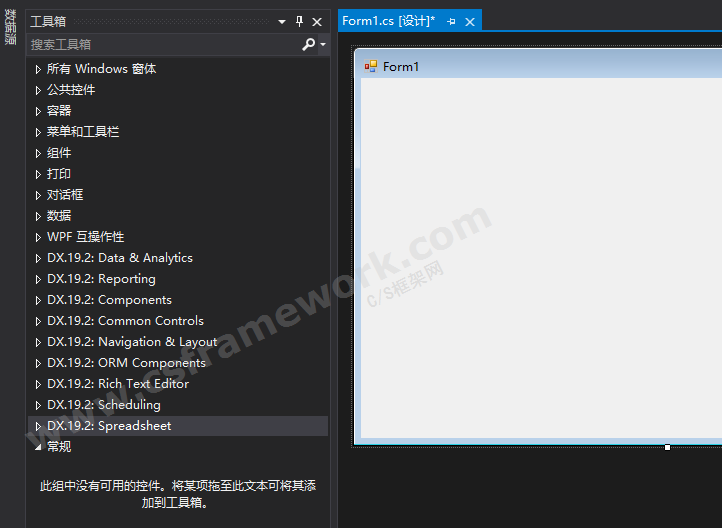Collapse the 常规 group
The height and width of the screenshot is (528, 722).
pos(39,447)
